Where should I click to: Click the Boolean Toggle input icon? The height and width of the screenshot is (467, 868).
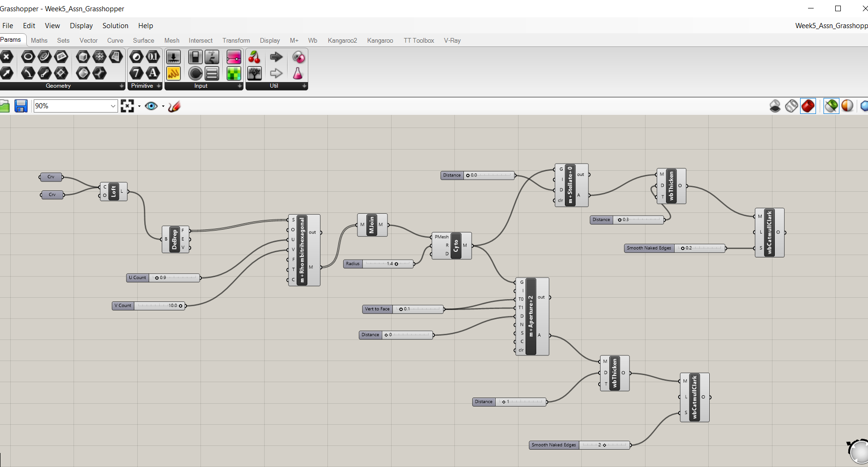195,57
